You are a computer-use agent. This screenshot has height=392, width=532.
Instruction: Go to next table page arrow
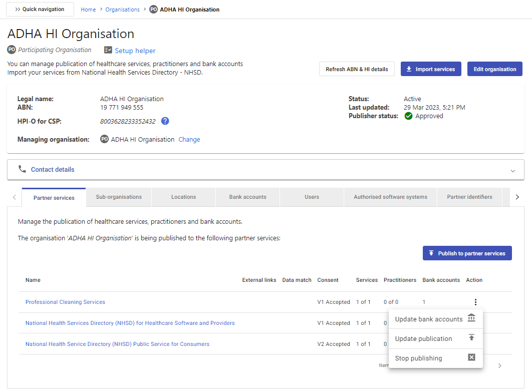click(x=499, y=365)
